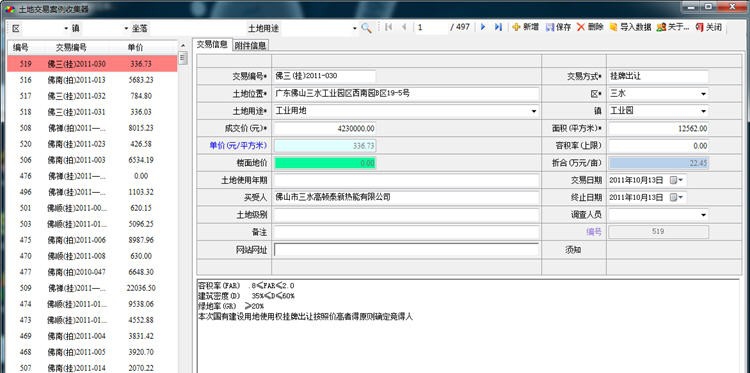The height and width of the screenshot is (373, 750).
Task: Click the 新增 add button
Action: (x=525, y=27)
